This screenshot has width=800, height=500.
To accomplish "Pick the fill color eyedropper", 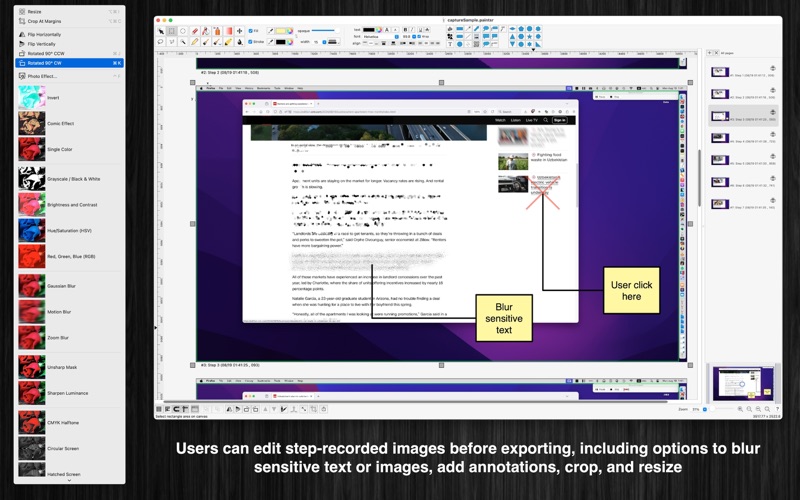I will coord(270,31).
